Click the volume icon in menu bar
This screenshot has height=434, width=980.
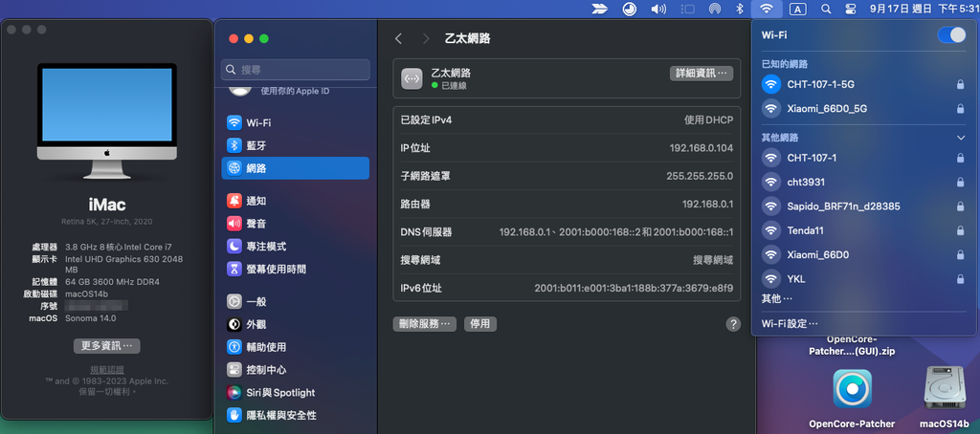pos(658,9)
